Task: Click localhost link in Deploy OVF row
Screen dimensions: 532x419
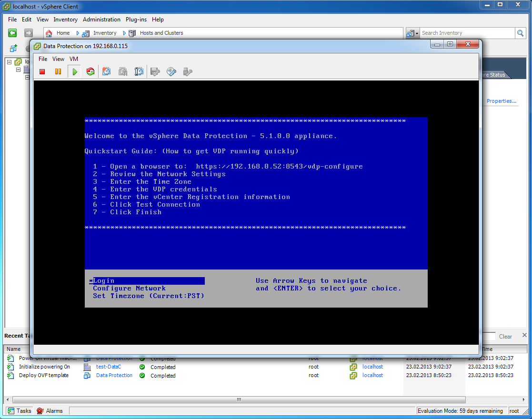Action: click(x=372, y=375)
